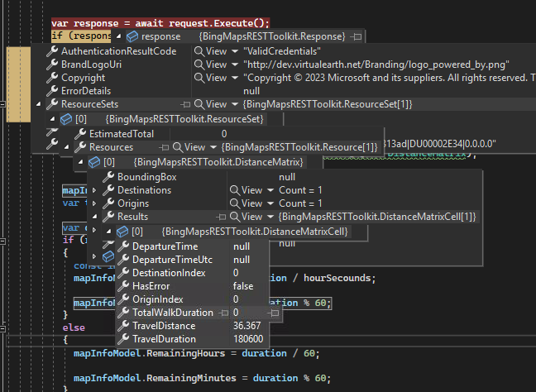
Task: Open View visualizer for ResourceSets
Action: pyautogui.click(x=211, y=104)
